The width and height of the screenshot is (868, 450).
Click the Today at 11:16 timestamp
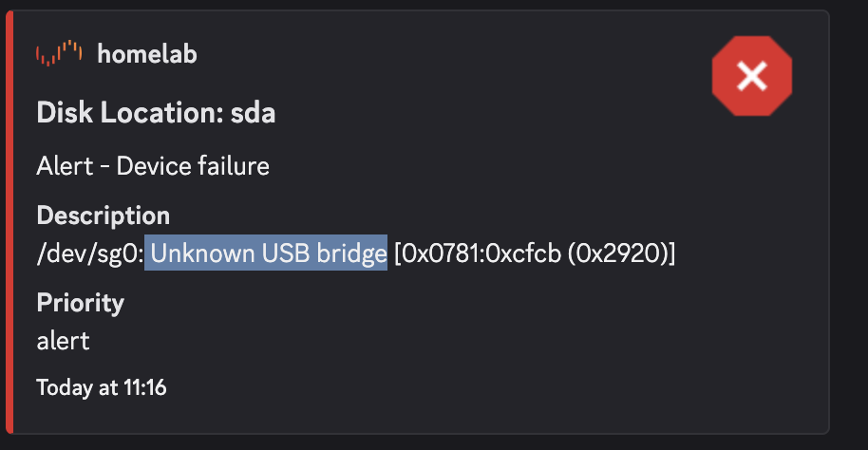[102, 387]
